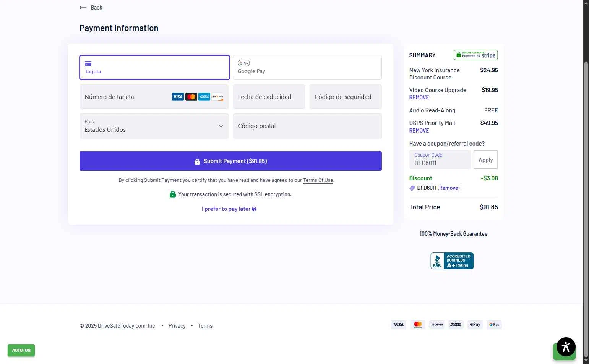Viewport: 589px width, 364px height.
Task: Open the País country dropdown
Action: pyautogui.click(x=154, y=126)
